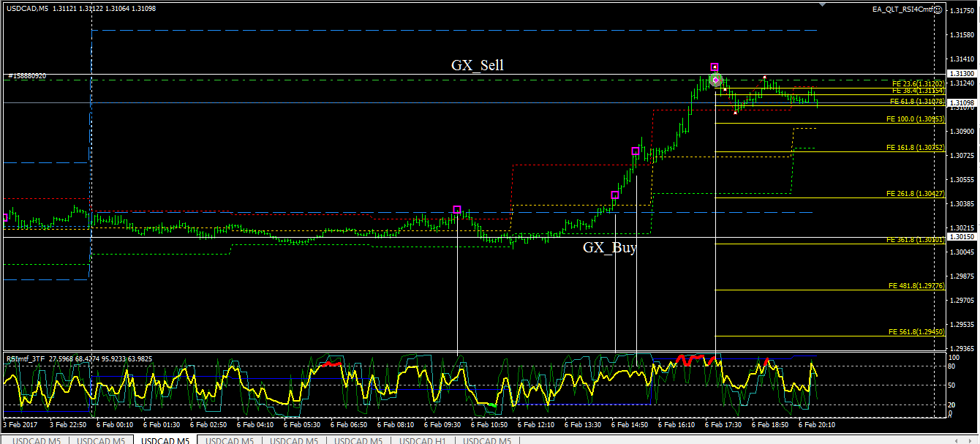Click the GX_Sell text label
Viewport: 980px width, 444px height.
478,65
